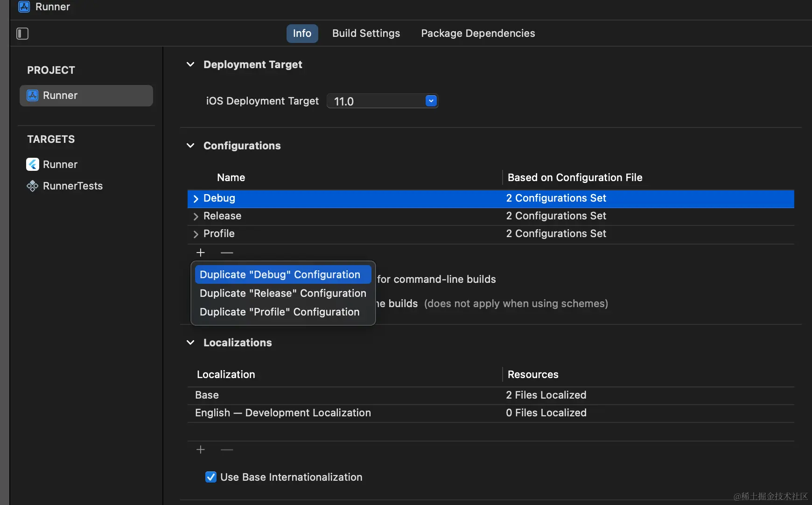
Task: Choose Duplicate "Release" Configuration menu item
Action: pos(283,293)
